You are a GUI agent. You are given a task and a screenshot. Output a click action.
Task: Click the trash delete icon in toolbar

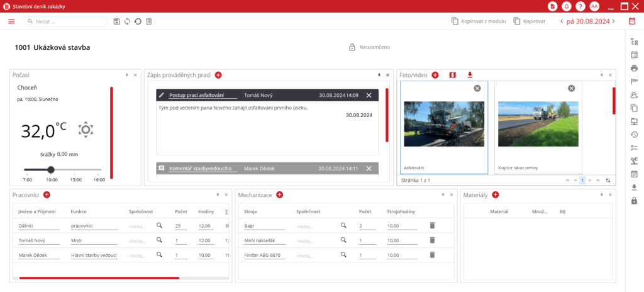pos(148,21)
